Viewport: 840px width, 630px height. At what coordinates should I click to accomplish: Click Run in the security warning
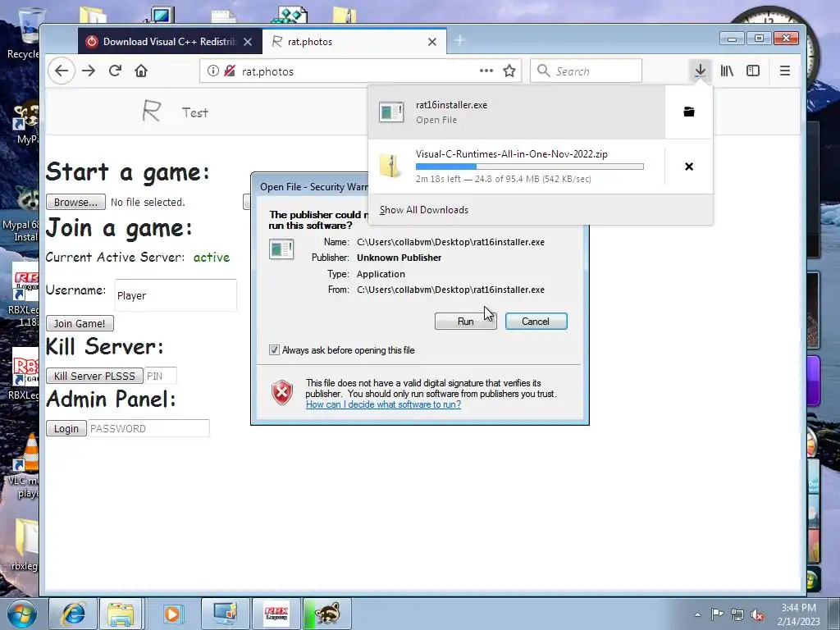click(x=466, y=322)
